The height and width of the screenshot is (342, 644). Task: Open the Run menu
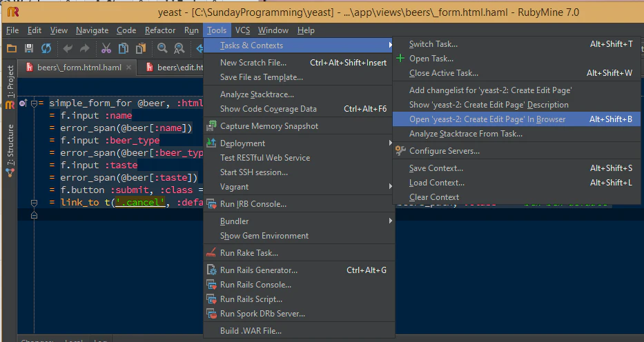191,30
